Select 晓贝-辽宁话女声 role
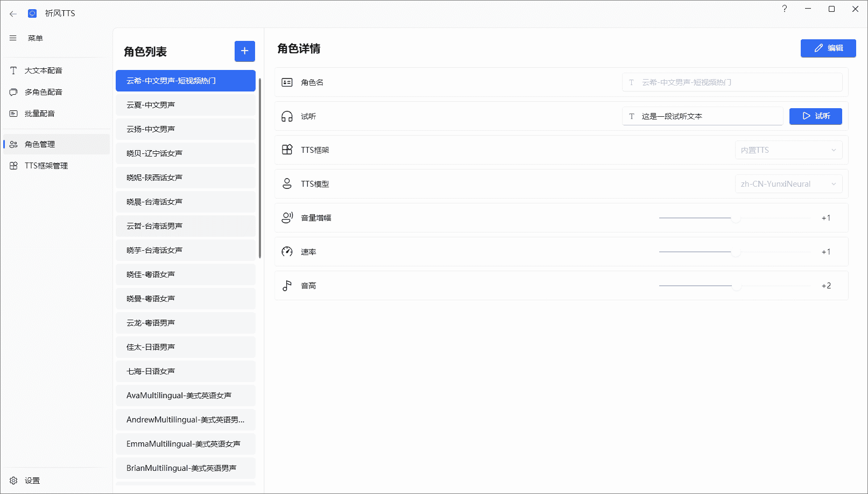The height and width of the screenshot is (494, 868). click(x=186, y=153)
